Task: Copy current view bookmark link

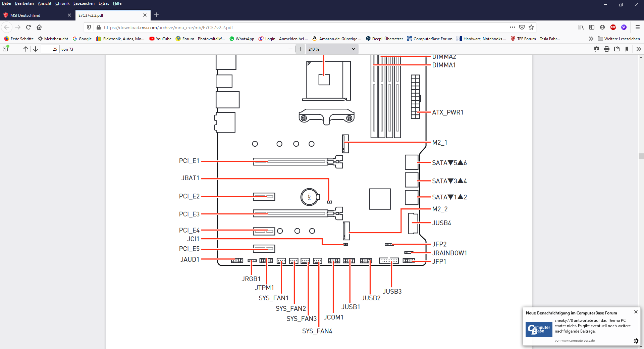Action: point(627,49)
